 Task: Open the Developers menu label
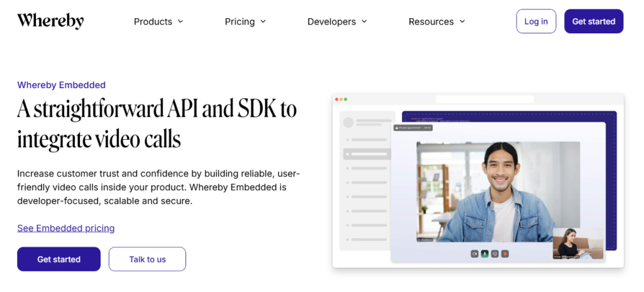(331, 21)
